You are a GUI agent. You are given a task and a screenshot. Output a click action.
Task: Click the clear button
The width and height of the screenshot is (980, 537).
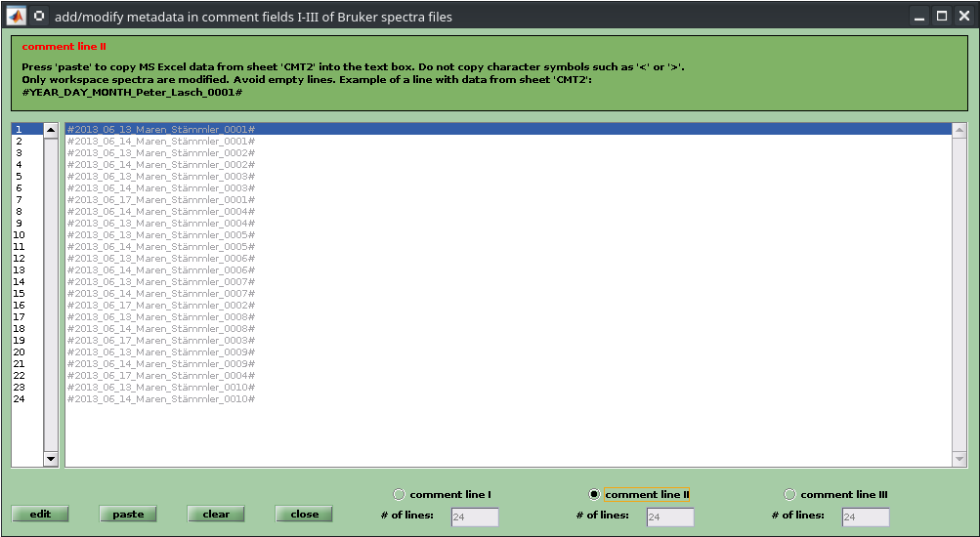pos(216,514)
